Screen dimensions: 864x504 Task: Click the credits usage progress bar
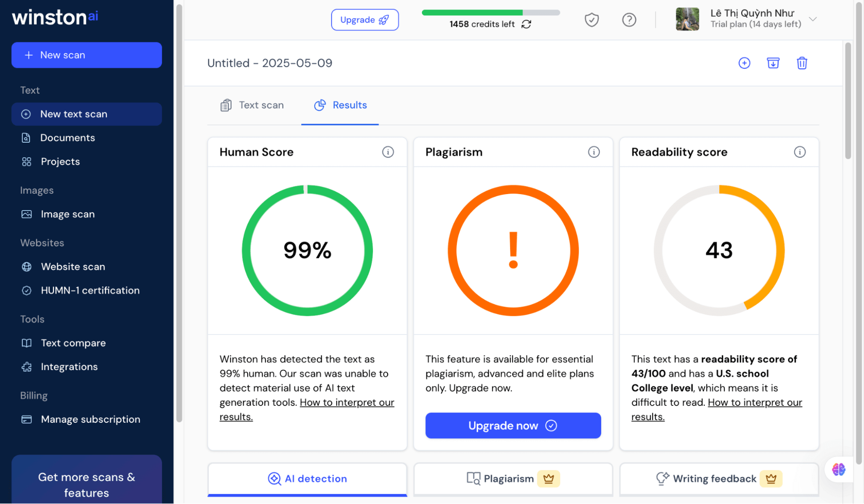[x=491, y=13]
